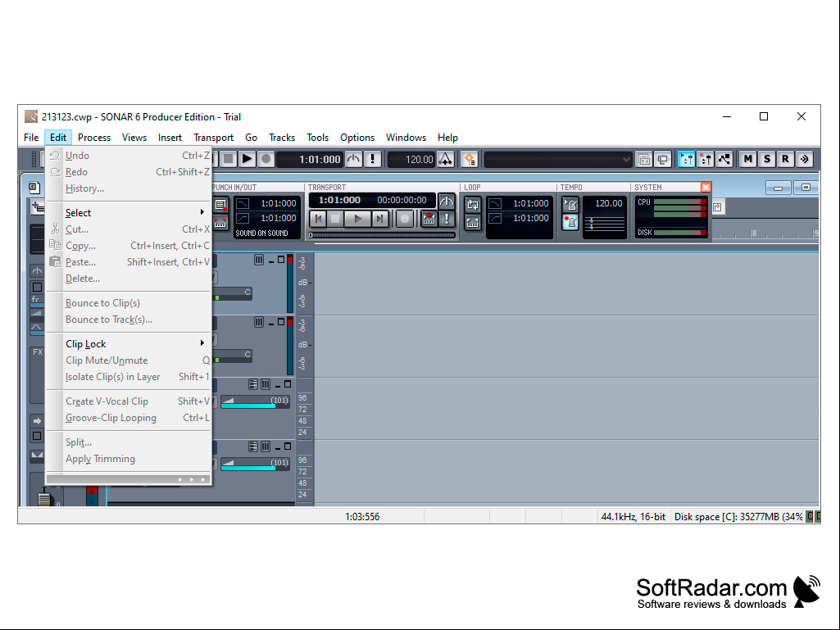This screenshot has width=840, height=630.
Task: Open the Process menu
Action: [94, 138]
